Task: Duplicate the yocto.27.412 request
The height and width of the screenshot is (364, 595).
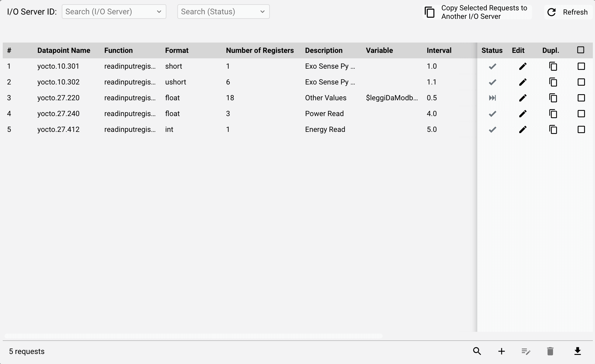Action: [553, 129]
